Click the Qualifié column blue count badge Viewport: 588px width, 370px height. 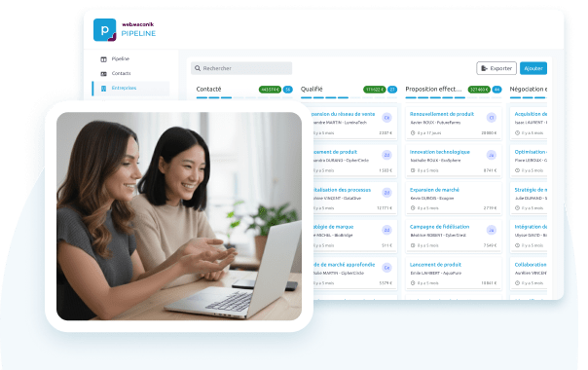(x=392, y=90)
